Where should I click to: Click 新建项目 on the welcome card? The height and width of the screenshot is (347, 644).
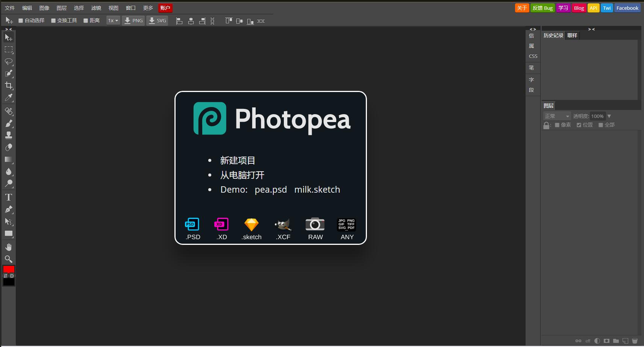(x=238, y=161)
